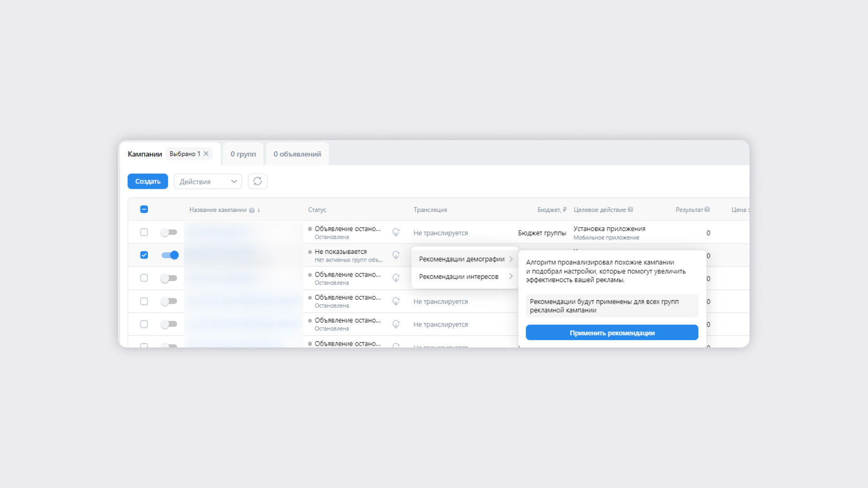Image resolution: width=868 pixels, height=488 pixels.
Task: Click the Статус column header
Action: click(317, 210)
